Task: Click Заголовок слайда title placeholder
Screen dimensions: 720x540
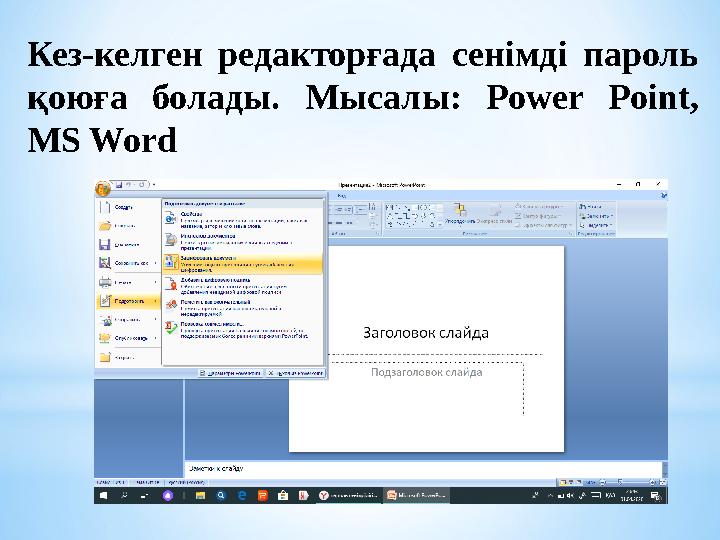Action: coord(426,332)
